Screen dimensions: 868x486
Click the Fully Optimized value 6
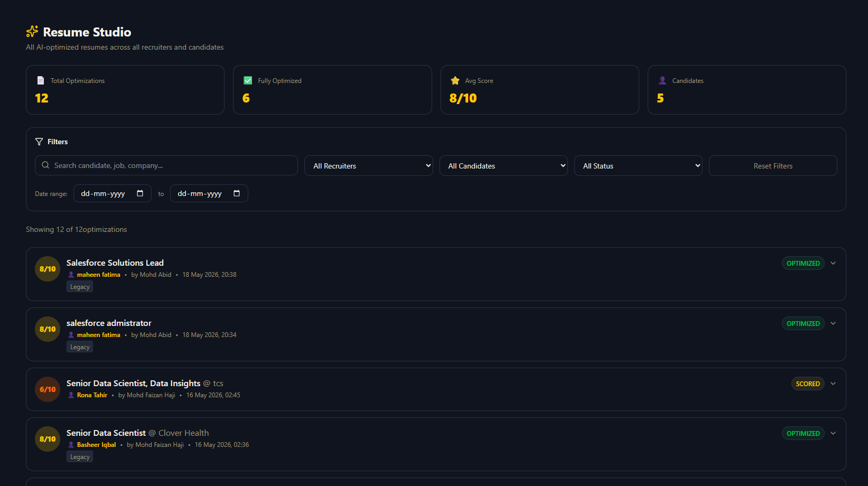(x=246, y=98)
